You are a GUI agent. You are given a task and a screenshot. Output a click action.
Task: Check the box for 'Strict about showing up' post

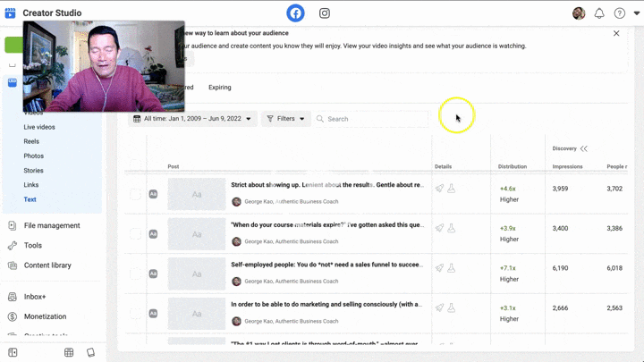(136, 194)
